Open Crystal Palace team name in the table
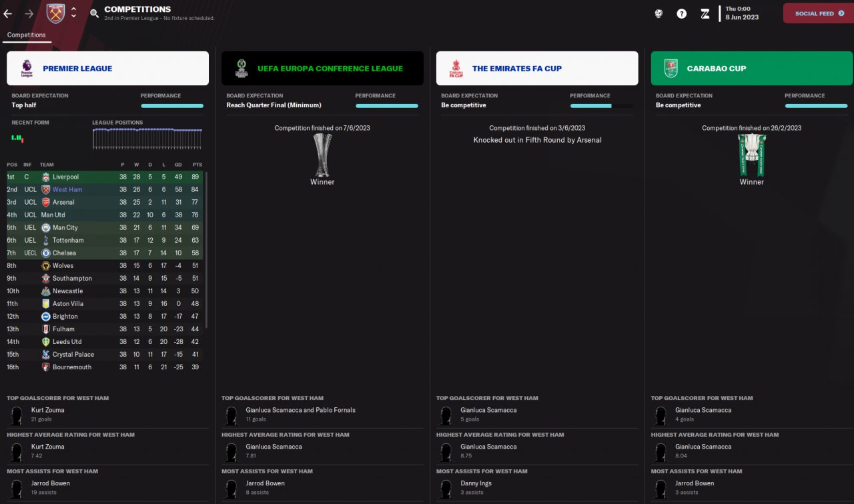 click(x=73, y=354)
